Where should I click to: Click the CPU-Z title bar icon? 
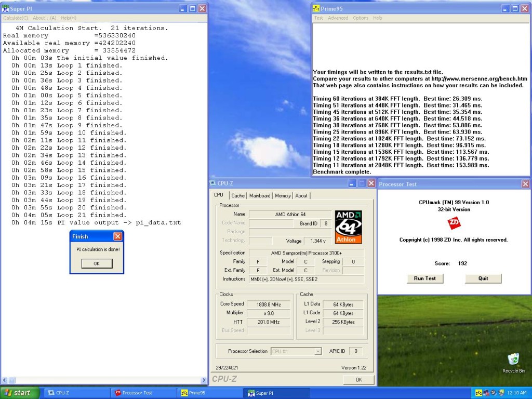213,183
